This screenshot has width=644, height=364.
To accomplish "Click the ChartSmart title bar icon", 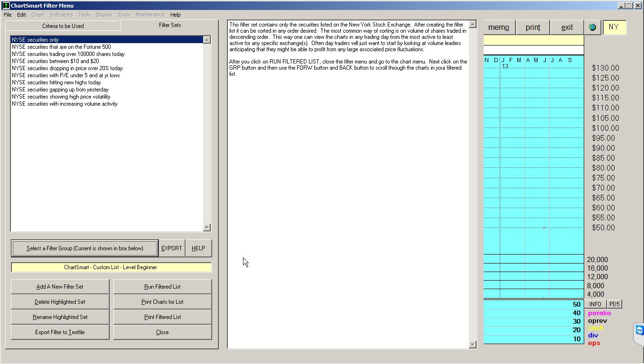I will click(6, 6).
